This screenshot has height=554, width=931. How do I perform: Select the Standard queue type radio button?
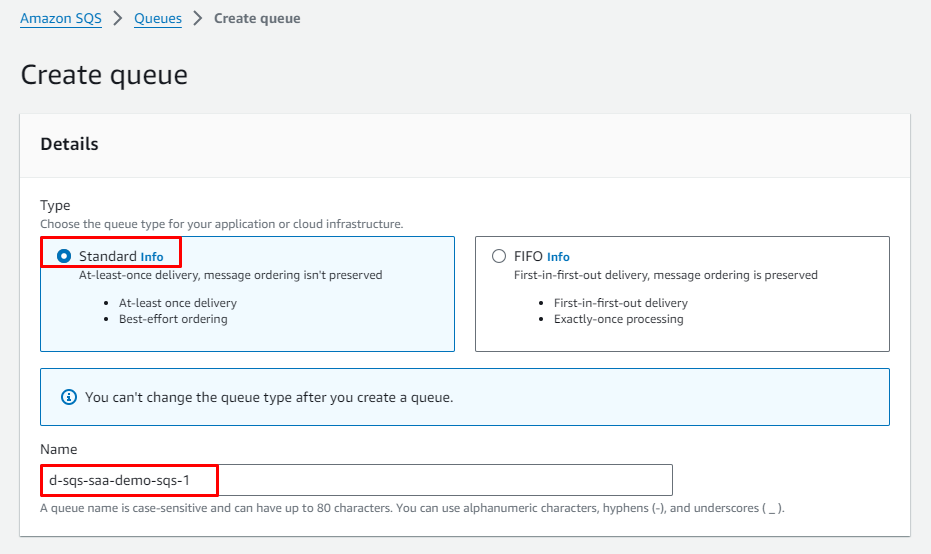64,256
